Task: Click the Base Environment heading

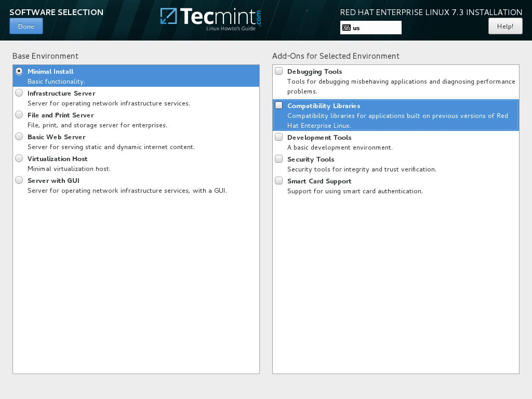Action: [x=45, y=56]
